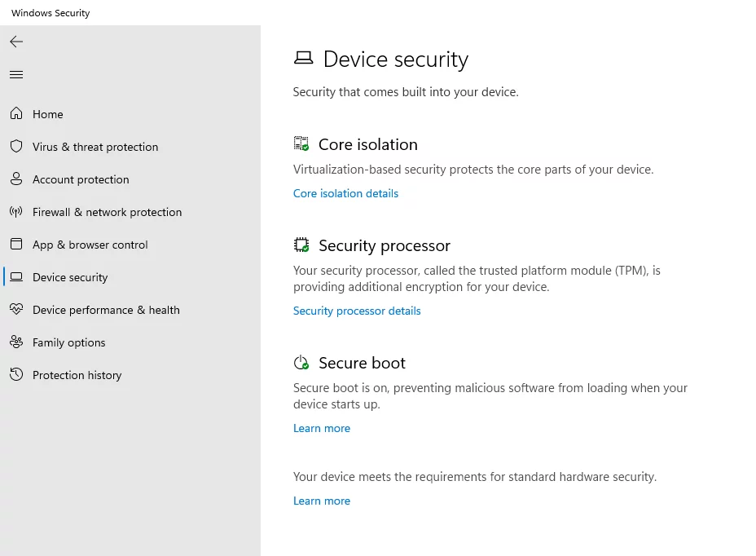The width and height of the screenshot is (756, 556).
Task: Open Device performance & health heart icon
Action: 16,310
